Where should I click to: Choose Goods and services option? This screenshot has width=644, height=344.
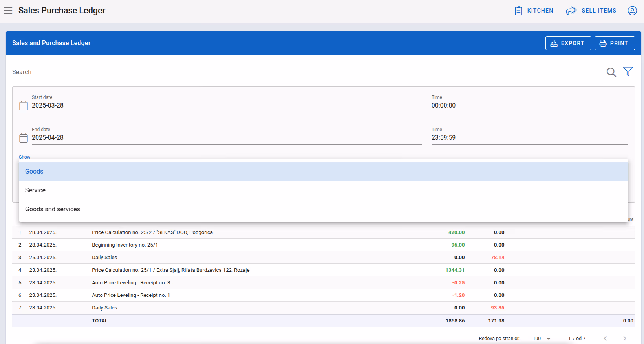click(x=324, y=209)
